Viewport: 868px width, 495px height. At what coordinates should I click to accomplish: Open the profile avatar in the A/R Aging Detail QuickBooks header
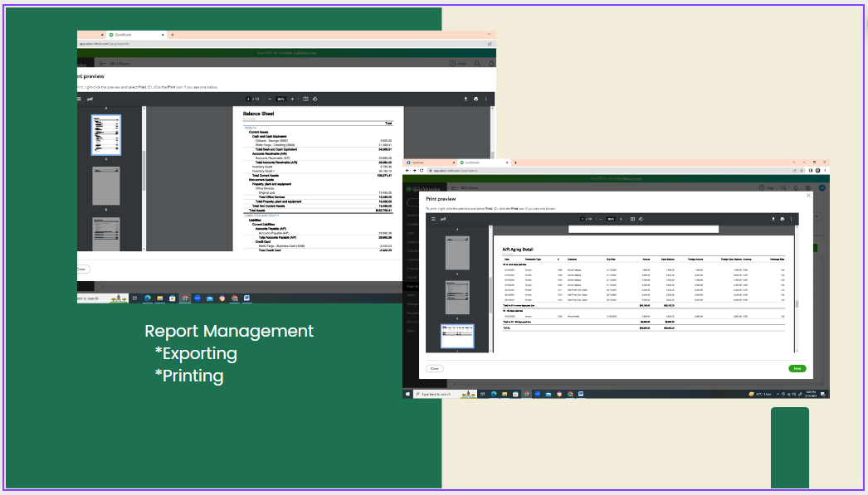(x=822, y=188)
